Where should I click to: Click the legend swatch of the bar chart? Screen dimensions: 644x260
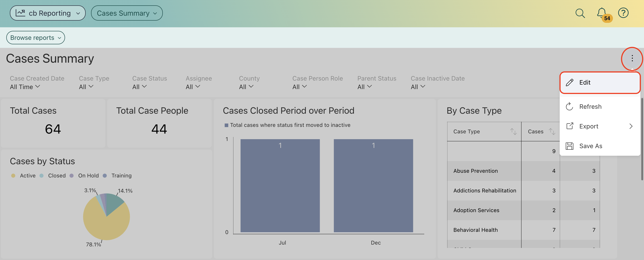[226, 125]
